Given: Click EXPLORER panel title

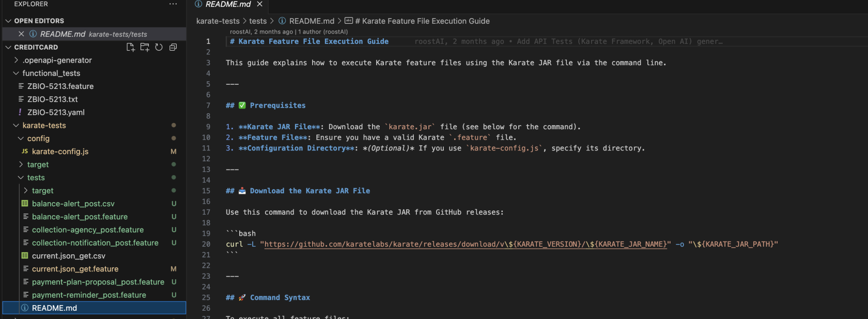Looking at the screenshot, I should pos(31,4).
